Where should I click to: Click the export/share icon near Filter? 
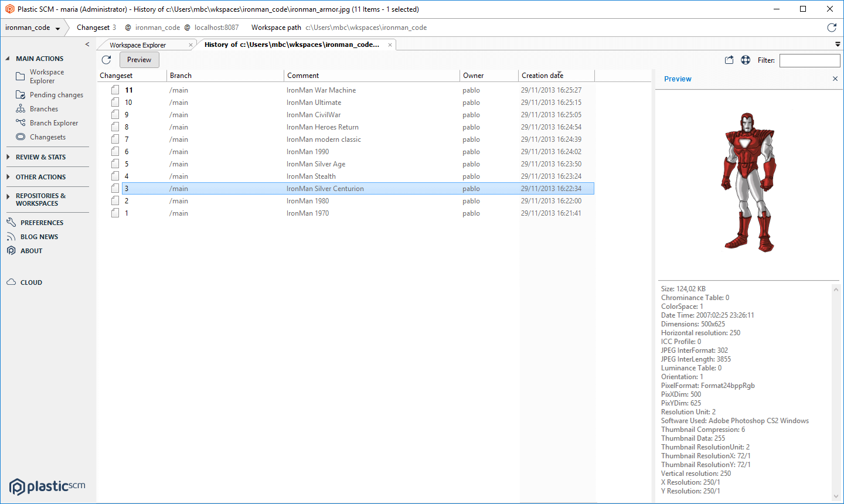point(729,60)
